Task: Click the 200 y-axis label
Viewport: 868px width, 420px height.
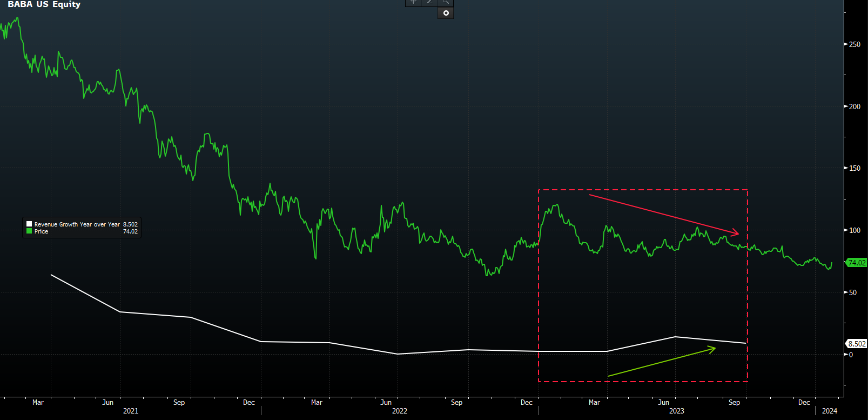Action: tap(854, 106)
